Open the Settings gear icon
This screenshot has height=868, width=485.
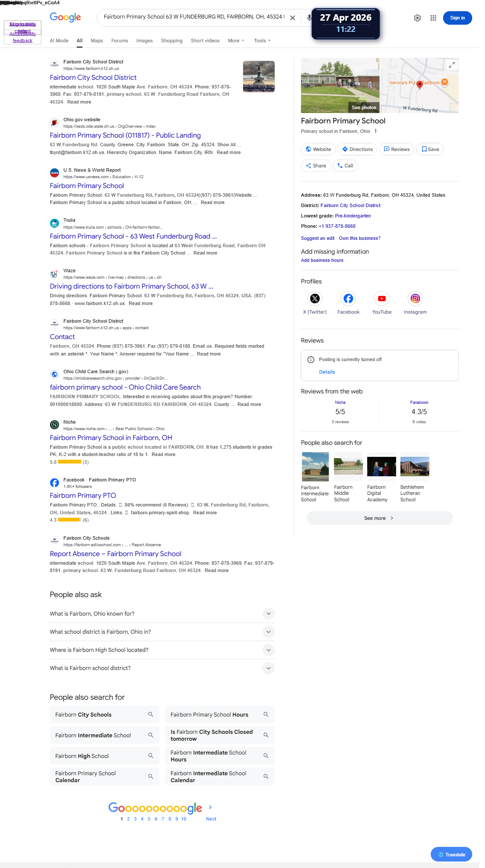click(x=417, y=18)
